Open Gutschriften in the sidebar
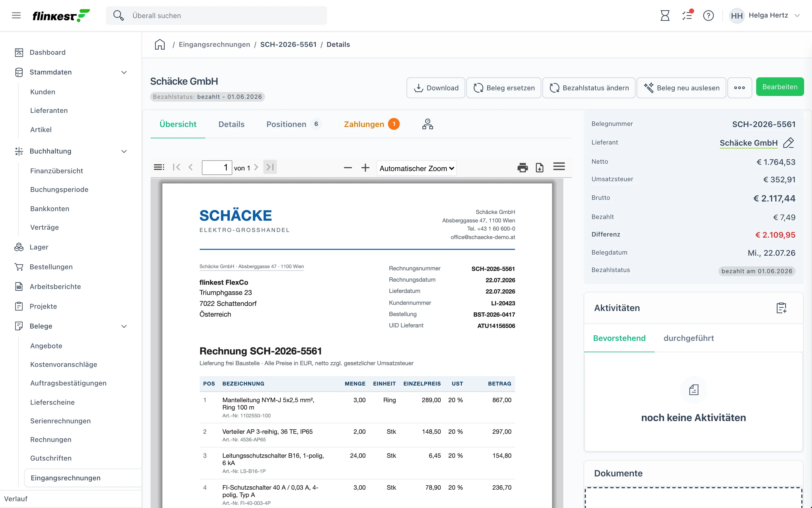Viewport: 812px width, 508px height. coord(51,458)
